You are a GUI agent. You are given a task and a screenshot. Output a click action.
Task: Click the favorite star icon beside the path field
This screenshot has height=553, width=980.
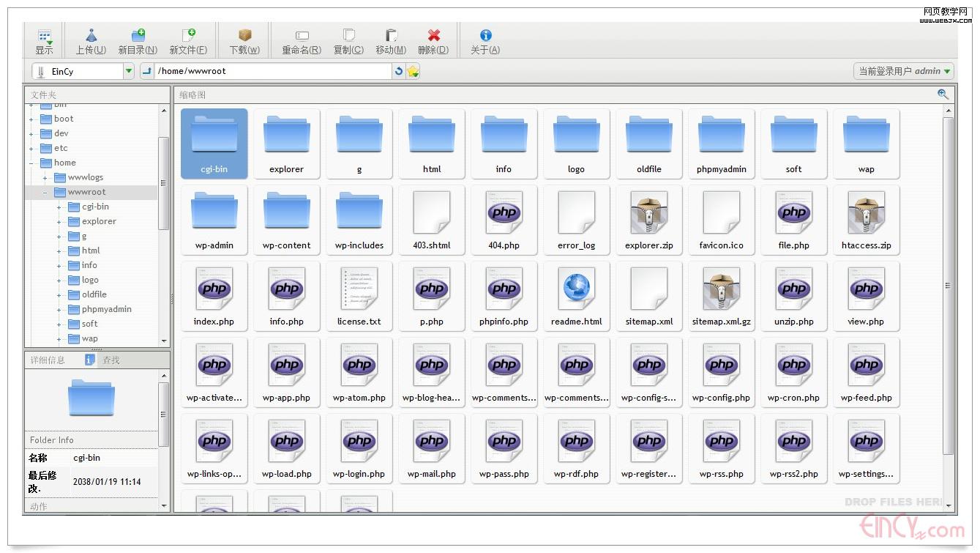point(414,71)
